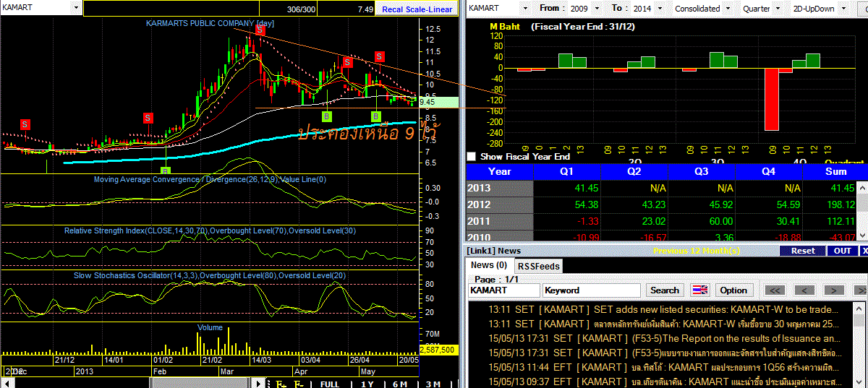The width and height of the screenshot is (868, 388).
Task: Open the financials KAMART symbol dropdown
Action: 527,9
